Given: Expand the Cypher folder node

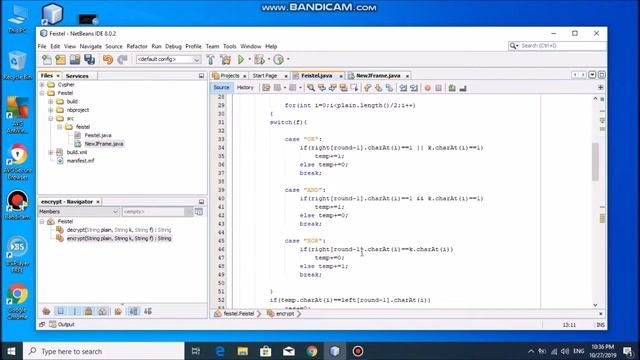Looking at the screenshot, I should [42, 84].
